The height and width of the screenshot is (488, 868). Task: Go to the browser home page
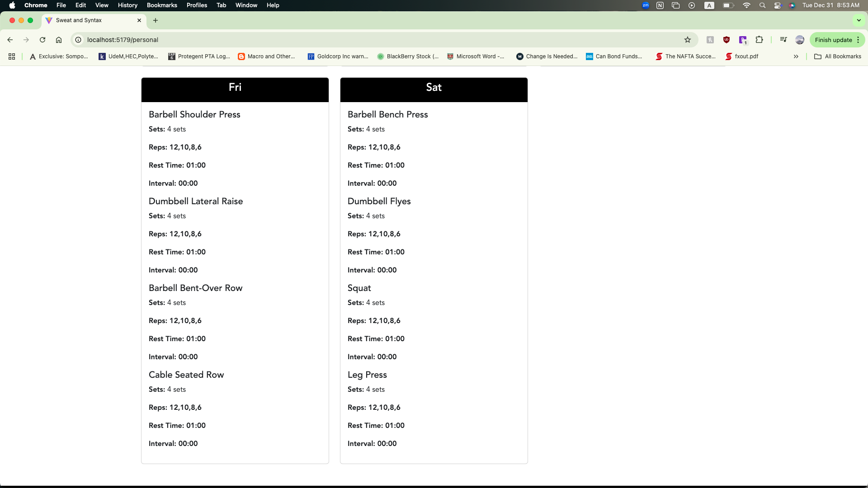coord(59,40)
